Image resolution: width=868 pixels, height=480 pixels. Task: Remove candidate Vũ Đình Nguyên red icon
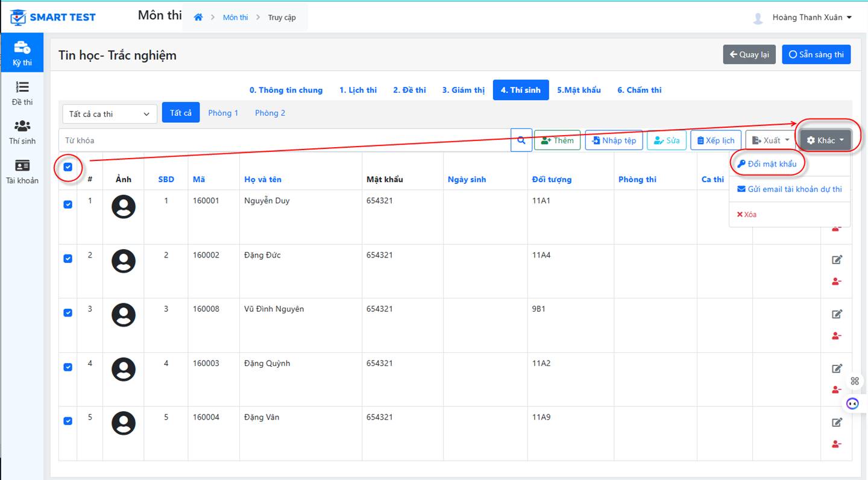[x=837, y=336]
